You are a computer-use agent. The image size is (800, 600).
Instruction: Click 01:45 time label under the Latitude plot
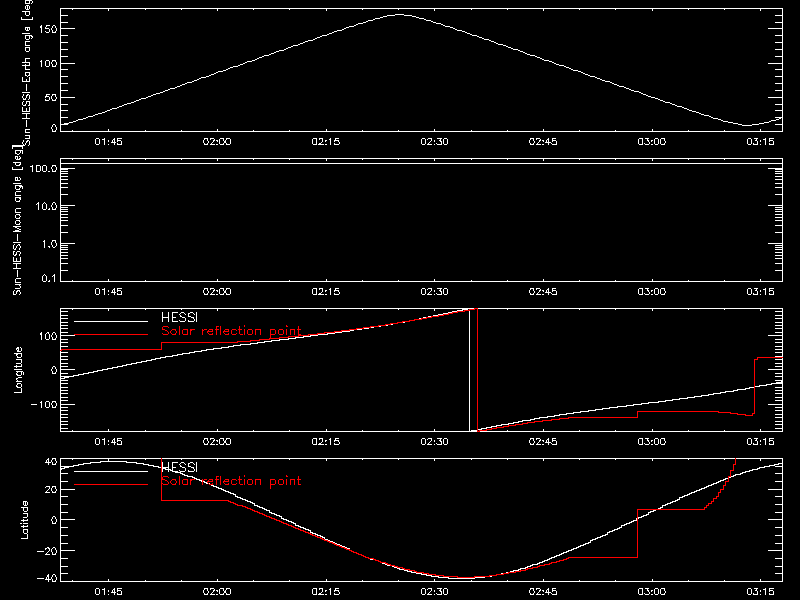(108, 592)
